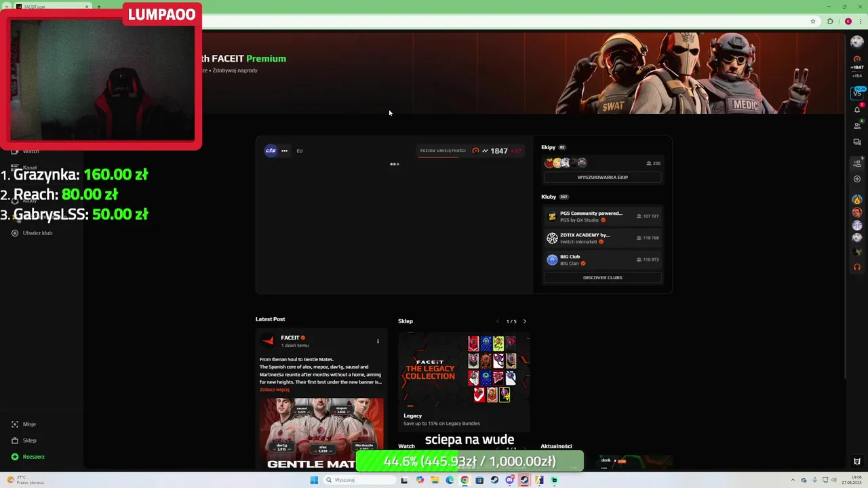Click the plus circle icon in the right sidebar
868x488 pixels.
click(x=857, y=179)
